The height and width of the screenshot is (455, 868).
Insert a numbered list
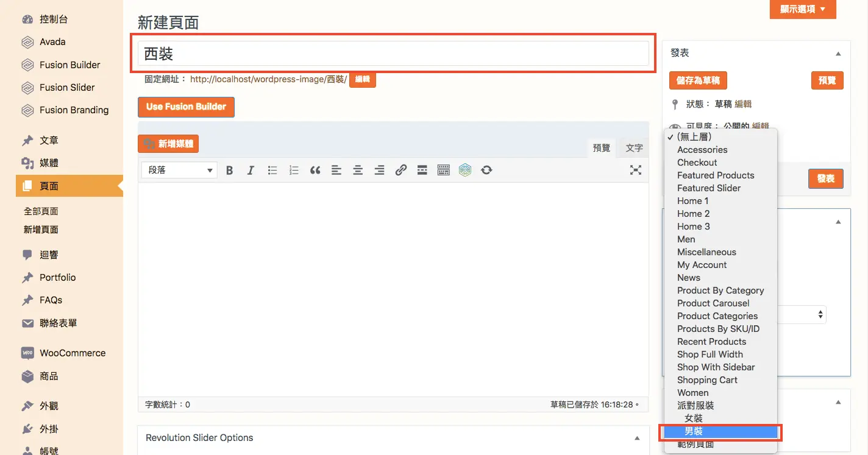294,171
